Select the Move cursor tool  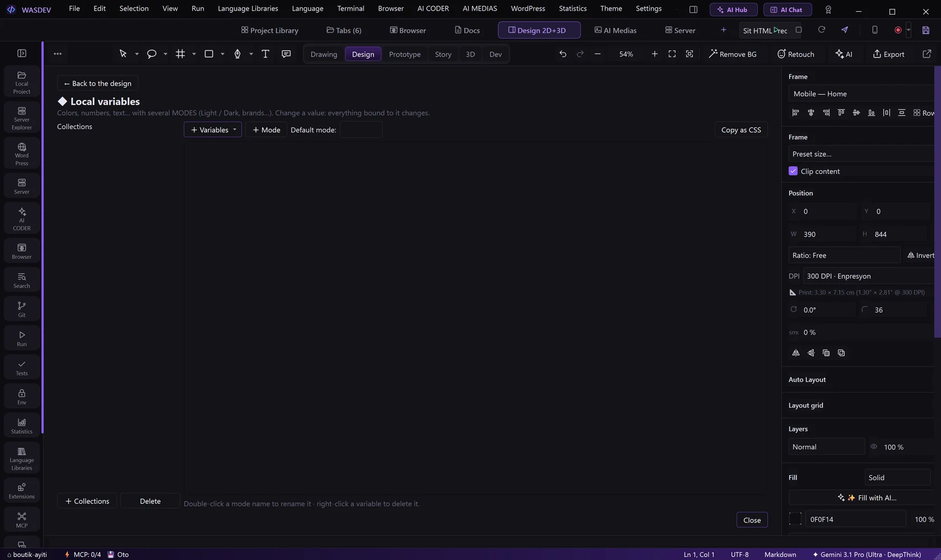tap(123, 54)
